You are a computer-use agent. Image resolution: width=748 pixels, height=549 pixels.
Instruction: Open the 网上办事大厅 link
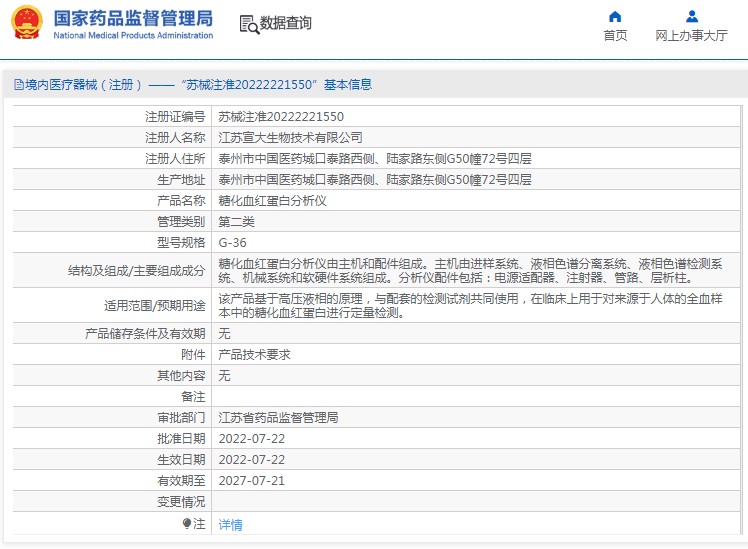tap(691, 36)
